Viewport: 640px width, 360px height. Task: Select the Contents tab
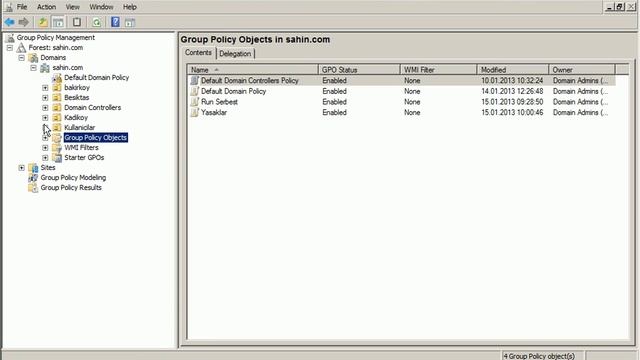pos(198,53)
